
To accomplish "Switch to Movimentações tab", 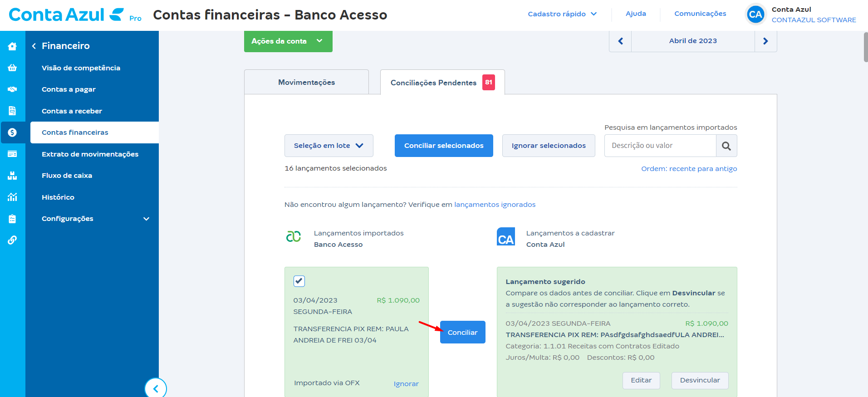I will pos(306,82).
